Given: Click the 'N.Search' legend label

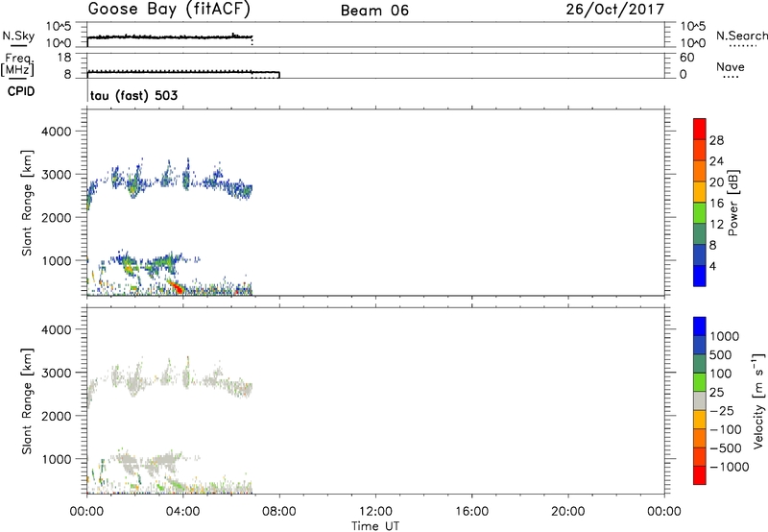Looking at the screenshot, I should 741,36.
